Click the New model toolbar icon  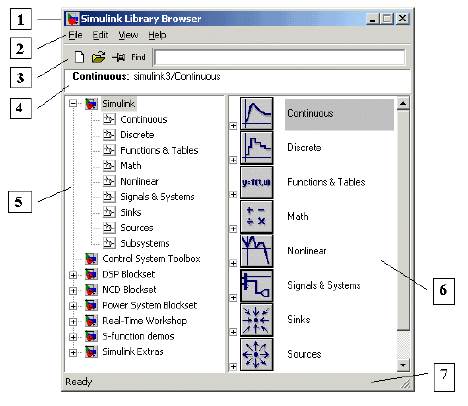[x=79, y=57]
